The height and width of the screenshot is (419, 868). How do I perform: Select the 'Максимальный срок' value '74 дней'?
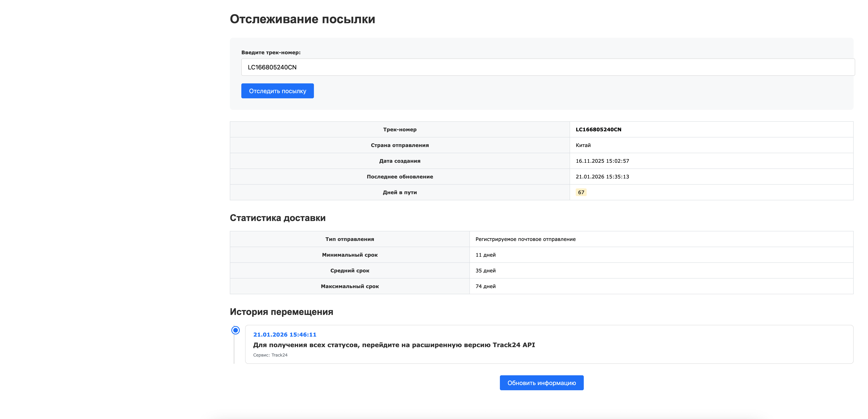click(485, 286)
